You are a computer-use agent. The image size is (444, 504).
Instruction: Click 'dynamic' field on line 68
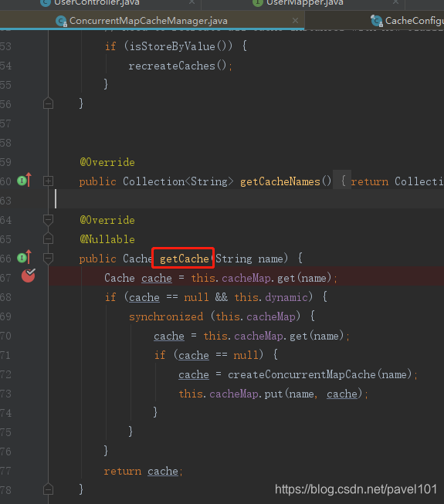tap(286, 298)
